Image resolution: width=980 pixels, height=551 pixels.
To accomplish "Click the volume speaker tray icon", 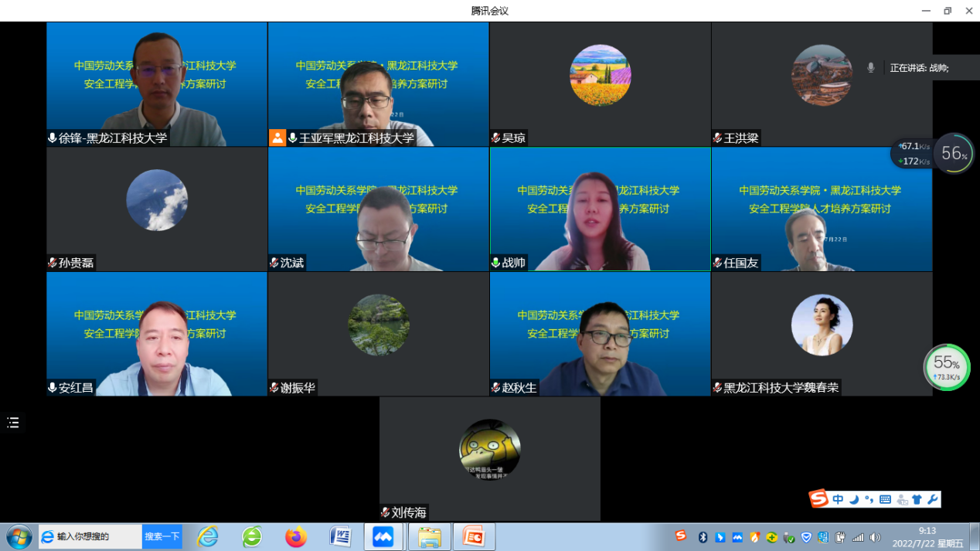I will 875,537.
